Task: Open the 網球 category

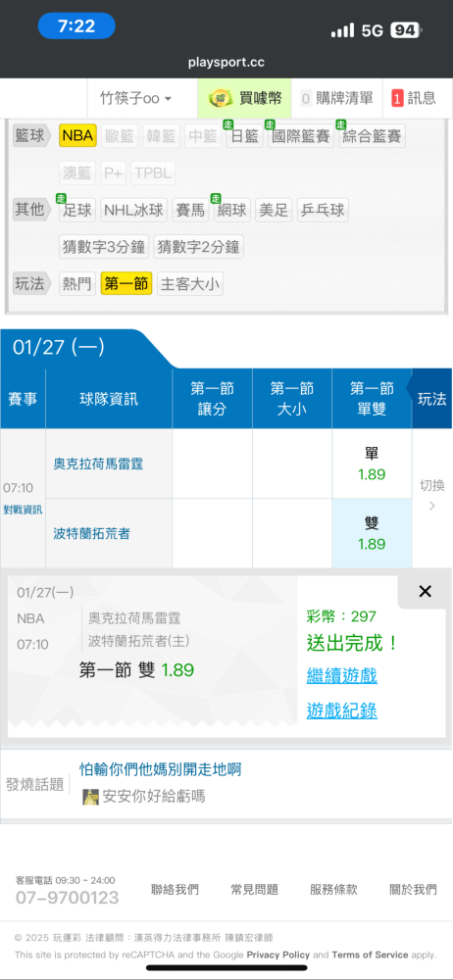Action: pos(231,210)
